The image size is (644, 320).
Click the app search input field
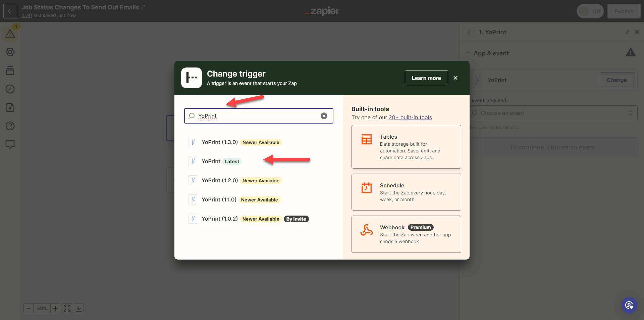[x=259, y=116]
